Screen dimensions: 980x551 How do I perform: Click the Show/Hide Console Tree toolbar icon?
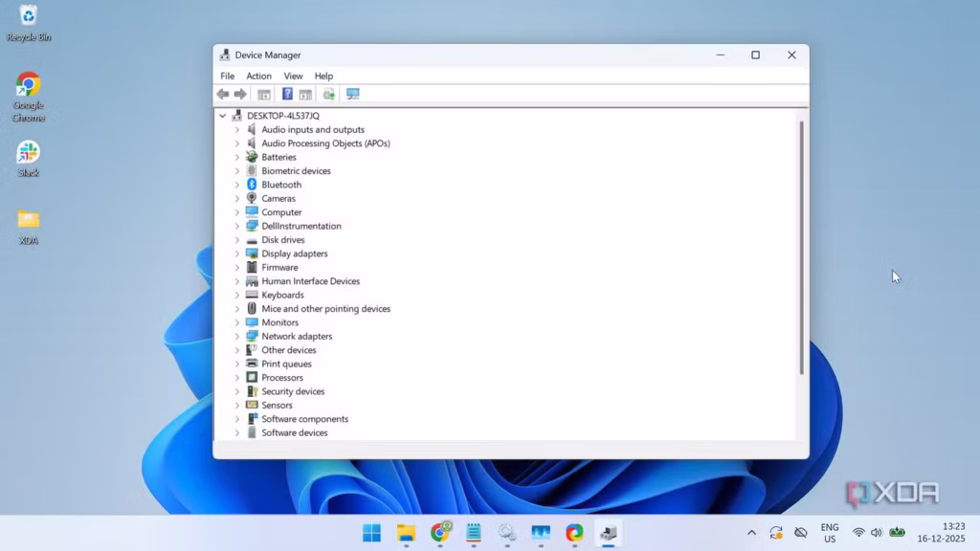click(x=264, y=95)
